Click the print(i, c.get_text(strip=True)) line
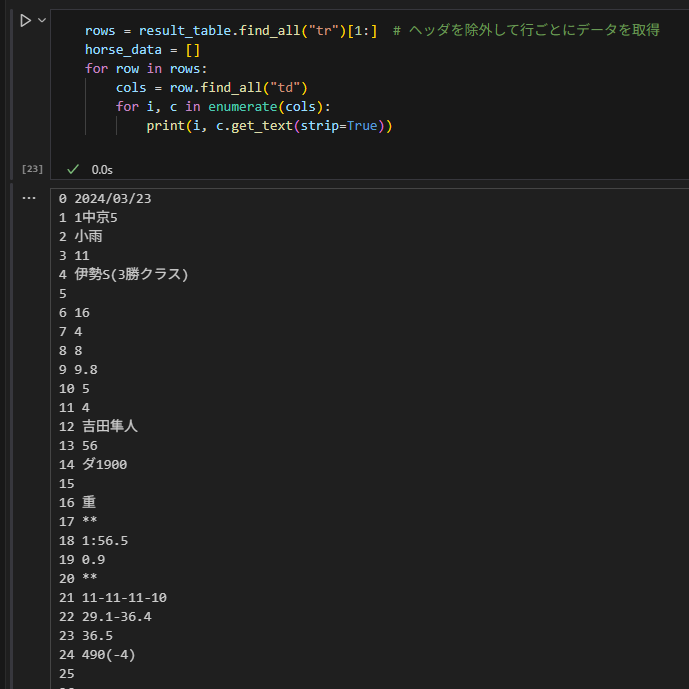 [x=269, y=126]
